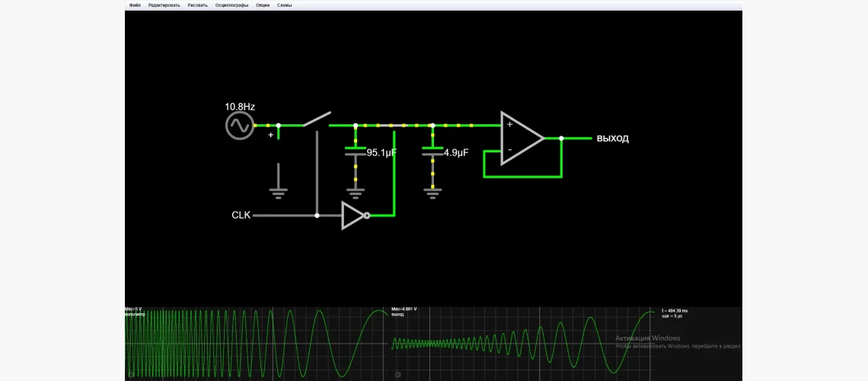Toggle the CLK logic input
This screenshot has width=868, height=381.
tap(241, 216)
